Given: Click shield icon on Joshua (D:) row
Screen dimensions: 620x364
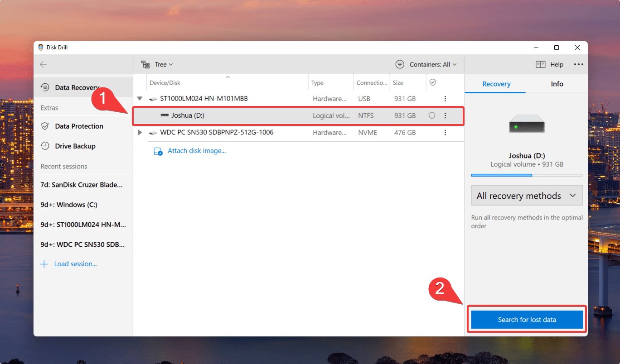Looking at the screenshot, I should [432, 115].
